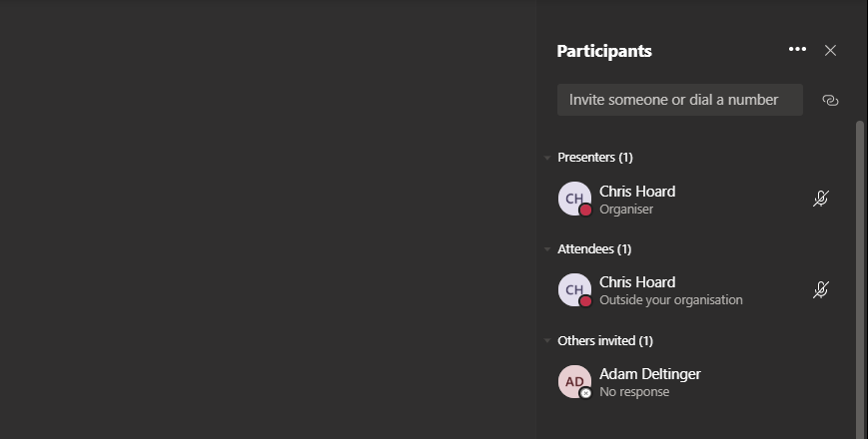Copy the meeting join link icon
Screen dimensions: 868x439
830,100
